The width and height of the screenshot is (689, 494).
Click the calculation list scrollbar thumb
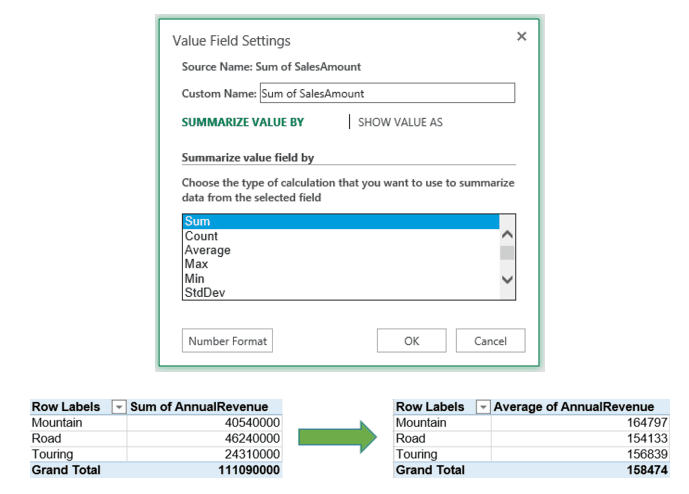point(507,253)
